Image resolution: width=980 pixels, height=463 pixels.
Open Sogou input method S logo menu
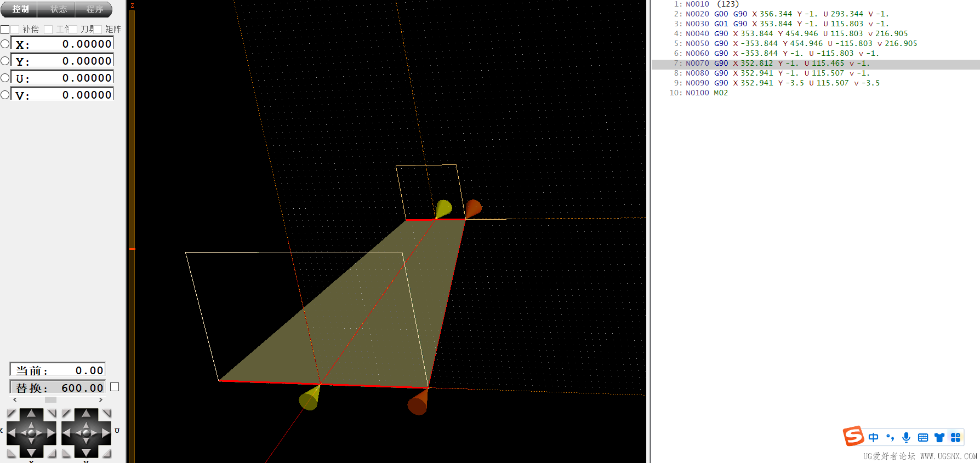click(853, 436)
